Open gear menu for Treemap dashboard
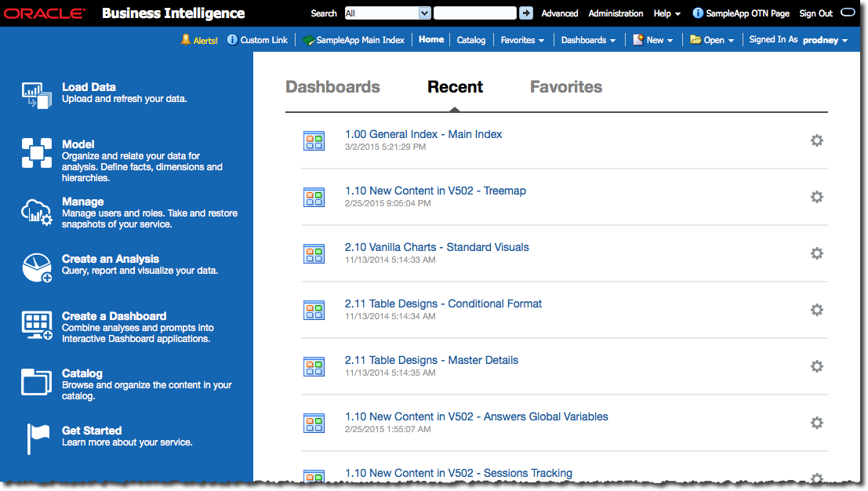Screen dimensions: 868x491 pyautogui.click(x=816, y=197)
